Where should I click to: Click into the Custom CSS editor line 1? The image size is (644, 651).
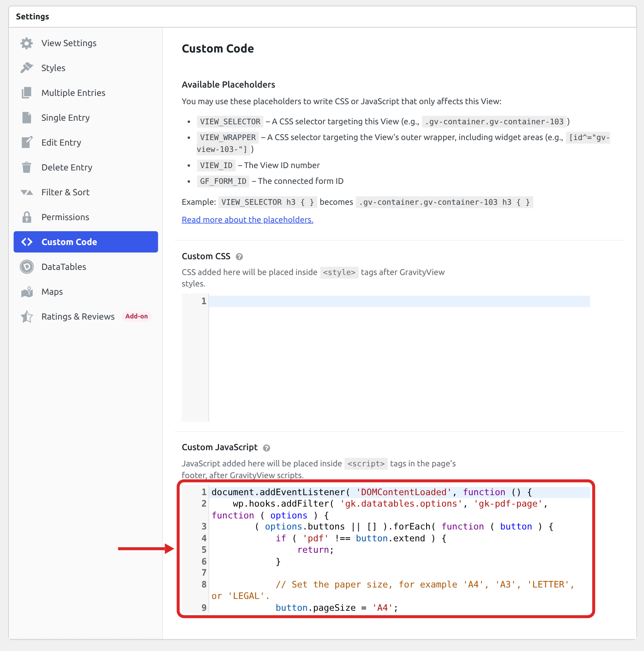pos(399,301)
